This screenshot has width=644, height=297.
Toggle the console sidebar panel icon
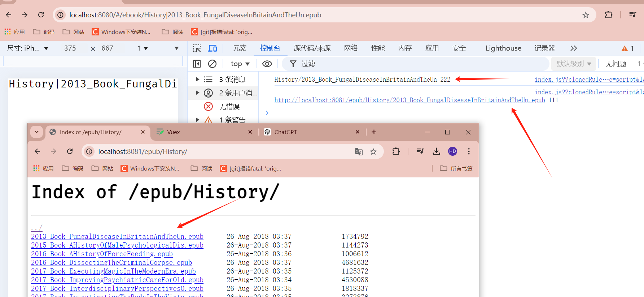coord(197,64)
